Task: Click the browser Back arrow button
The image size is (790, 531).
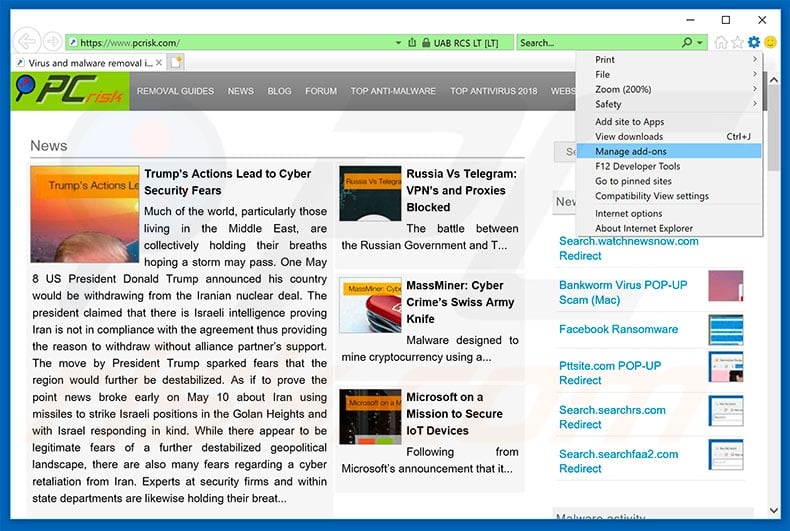Action: click(x=26, y=41)
